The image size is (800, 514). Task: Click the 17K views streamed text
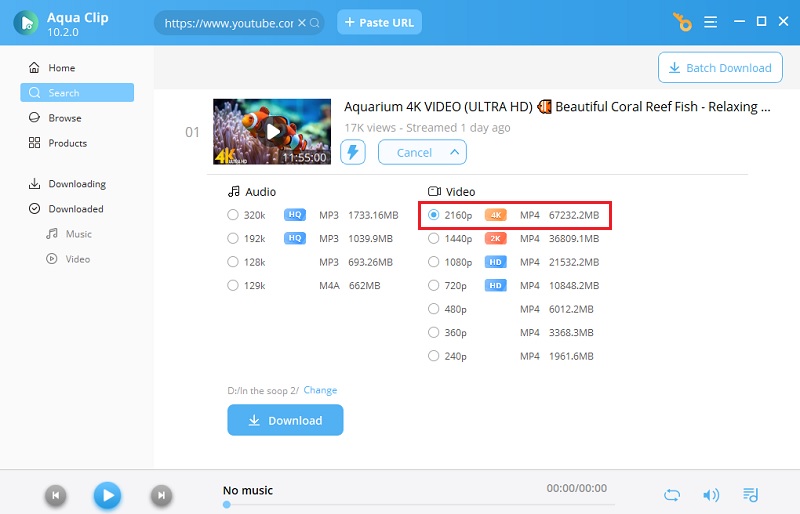click(x=427, y=128)
